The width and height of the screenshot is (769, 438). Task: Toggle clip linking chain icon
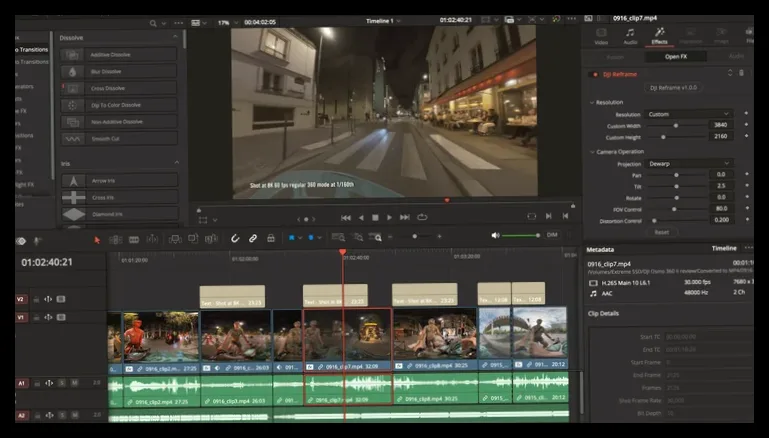[x=253, y=238]
